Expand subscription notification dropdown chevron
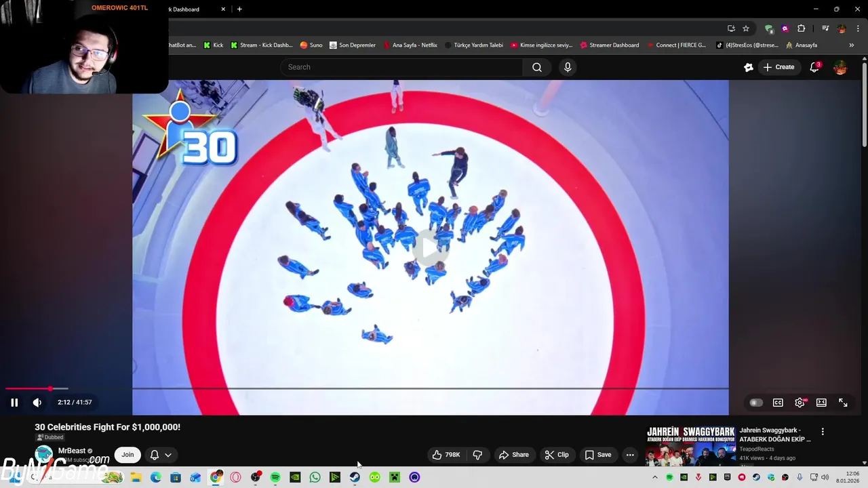The image size is (868, 488). tap(168, 455)
